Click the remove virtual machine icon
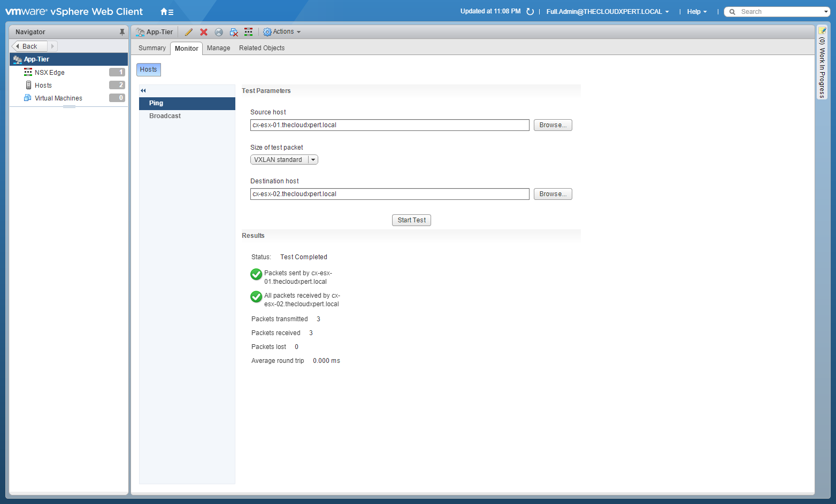The height and width of the screenshot is (504, 836). point(234,32)
